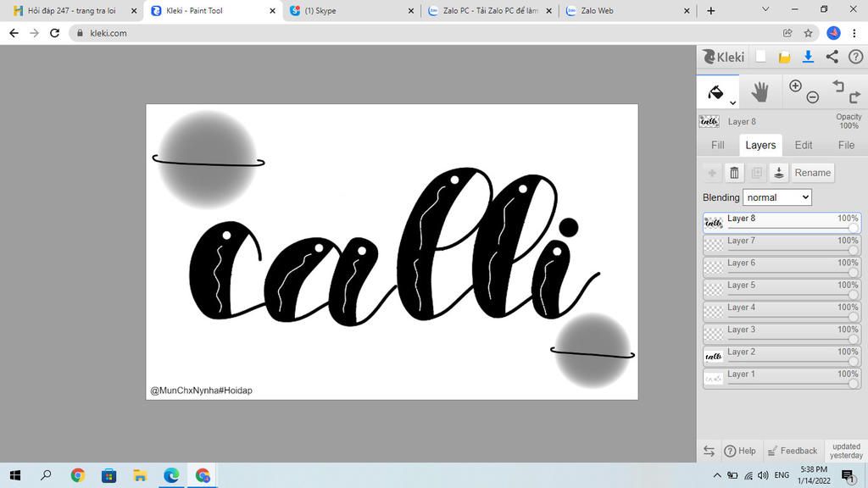Open the Chrome three-dot menu

[854, 33]
